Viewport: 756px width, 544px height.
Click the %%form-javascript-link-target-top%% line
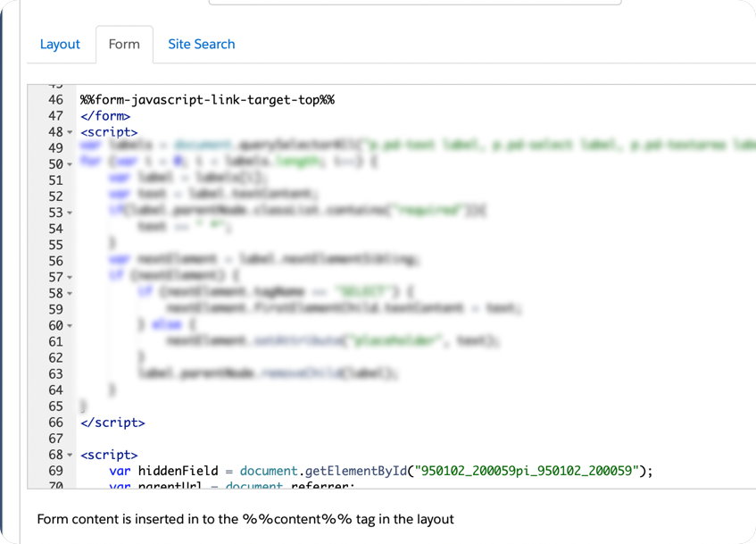[207, 100]
